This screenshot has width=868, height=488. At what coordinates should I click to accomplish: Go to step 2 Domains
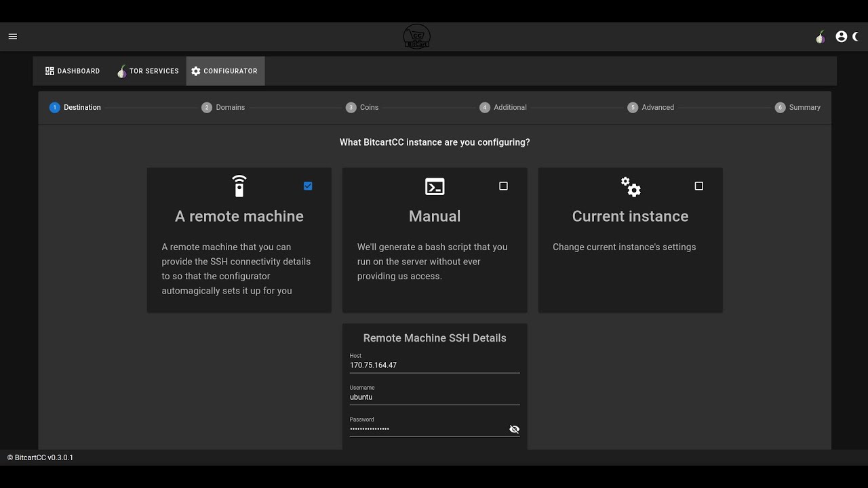(x=223, y=107)
